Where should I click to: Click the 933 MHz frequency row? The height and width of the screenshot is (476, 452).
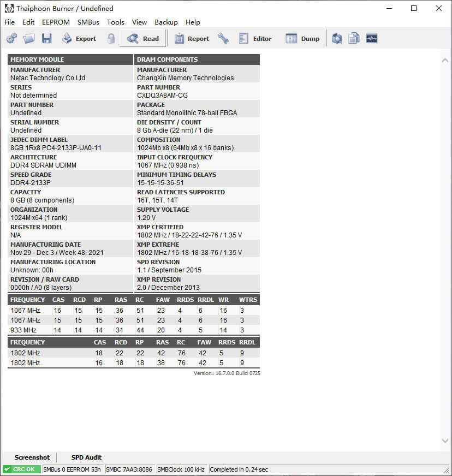134,330
